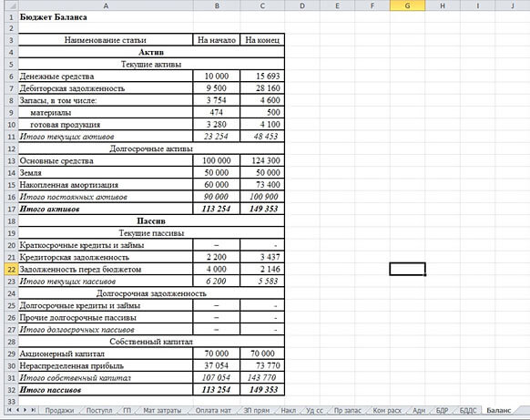530x420 pixels.
Task: Select 'Задолженность перед бюджетом' cell
Action: click(x=106, y=270)
